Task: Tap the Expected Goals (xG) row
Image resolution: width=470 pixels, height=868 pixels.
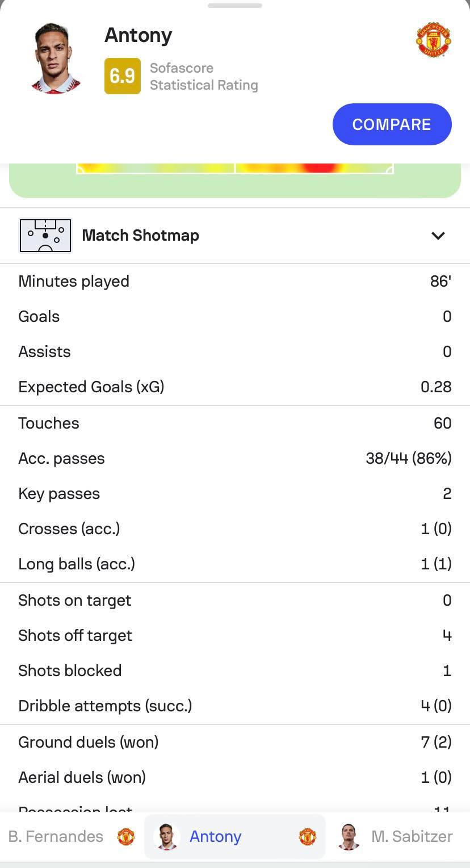Action: click(235, 387)
